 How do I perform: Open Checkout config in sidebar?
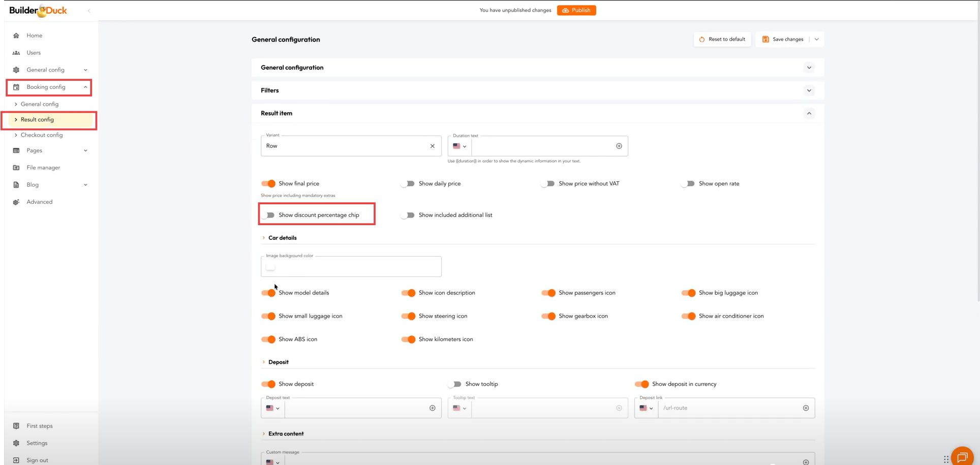tap(42, 135)
